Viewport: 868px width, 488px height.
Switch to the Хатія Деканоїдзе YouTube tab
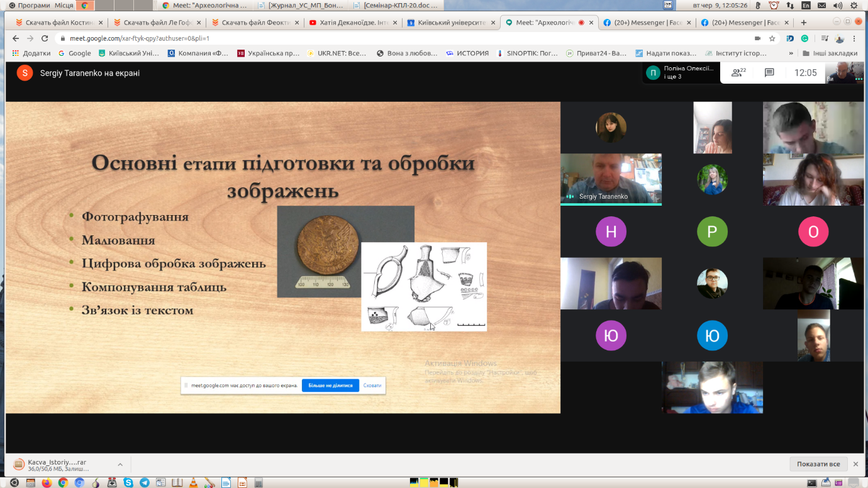tap(352, 23)
